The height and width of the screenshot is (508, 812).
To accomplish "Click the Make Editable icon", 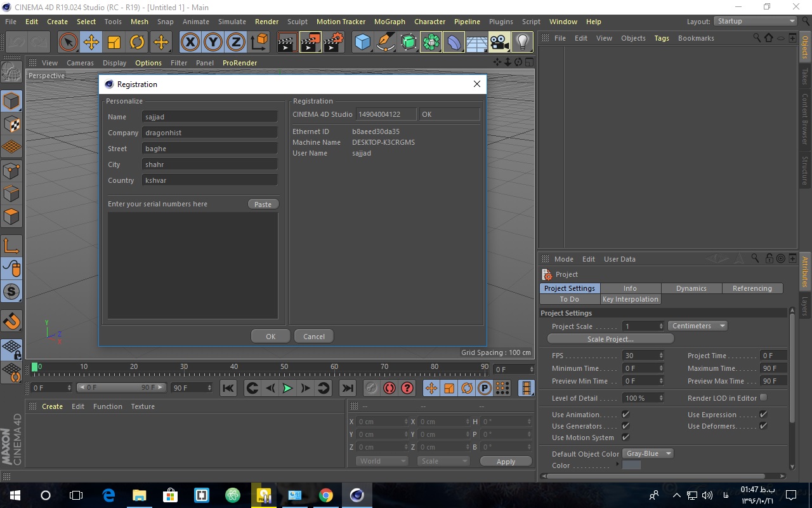I will [x=11, y=72].
